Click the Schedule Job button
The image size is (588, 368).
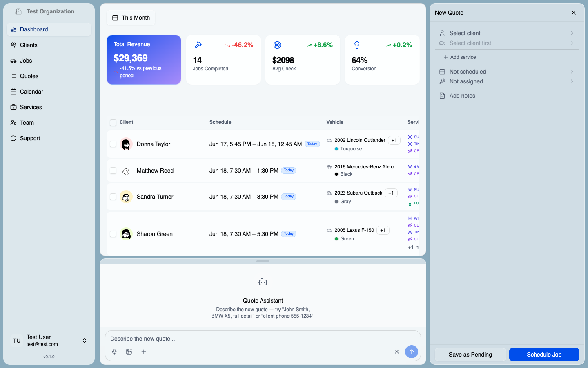tap(544, 355)
